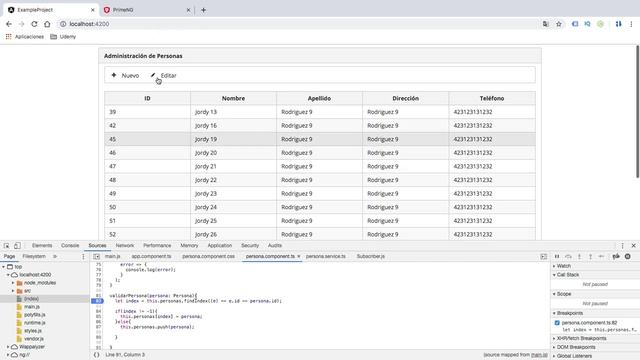The height and width of the screenshot is (360, 640).
Task: Sort the table by the Teléfono column
Action: [x=492, y=98]
